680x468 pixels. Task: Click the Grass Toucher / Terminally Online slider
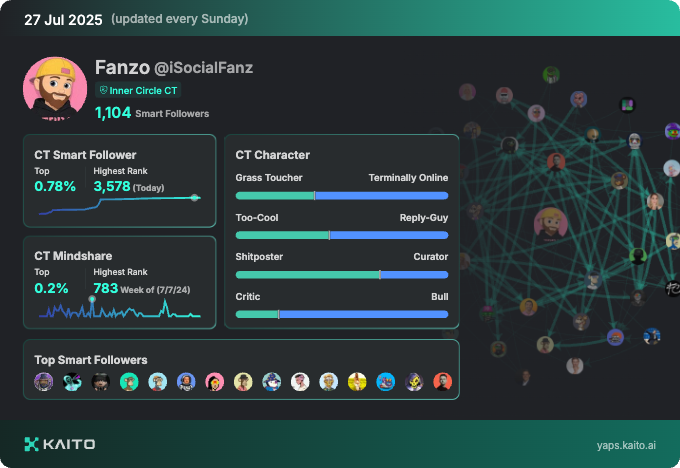(342, 196)
